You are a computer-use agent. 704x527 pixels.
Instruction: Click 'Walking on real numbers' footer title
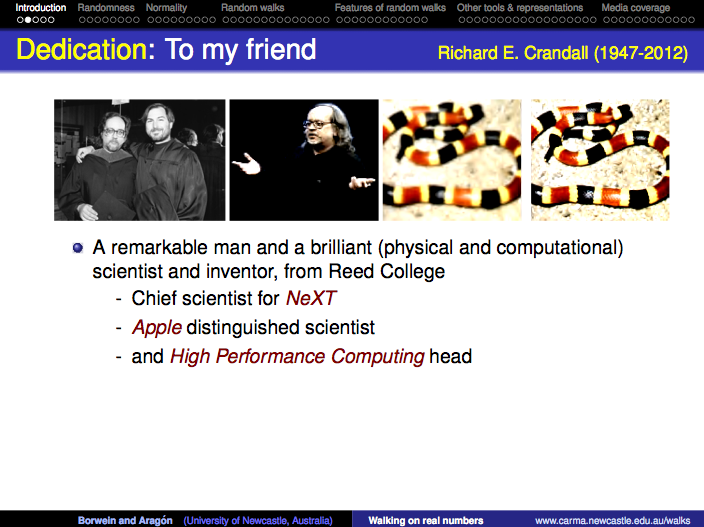[425, 520]
